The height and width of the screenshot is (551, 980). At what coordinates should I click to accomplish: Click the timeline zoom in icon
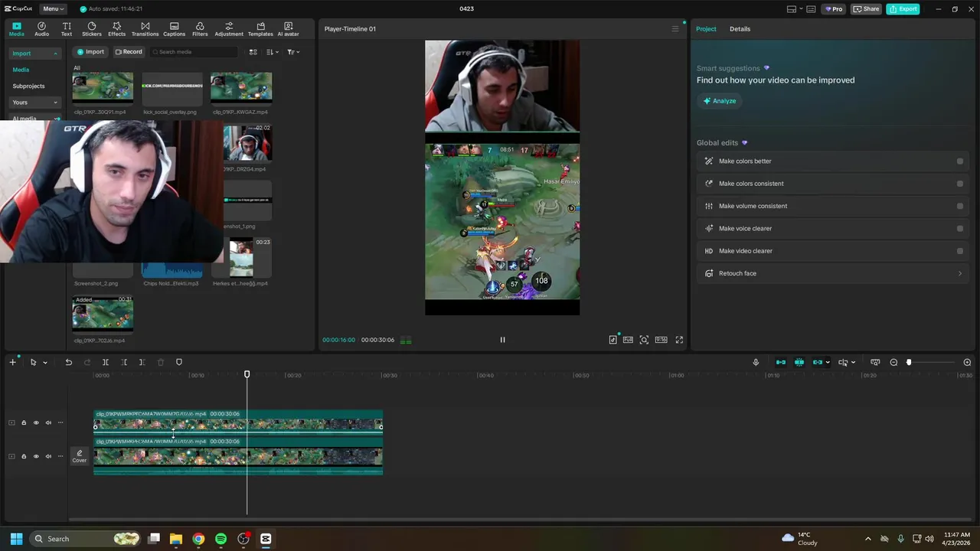coord(967,362)
